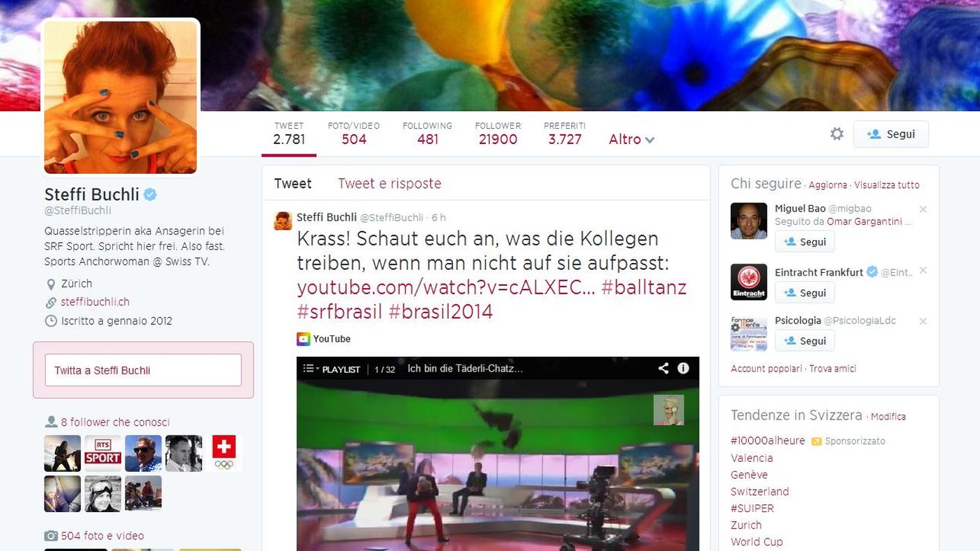This screenshot has width=980, height=551.
Task: Click the YouTube source label under the tweet
Action: point(324,339)
